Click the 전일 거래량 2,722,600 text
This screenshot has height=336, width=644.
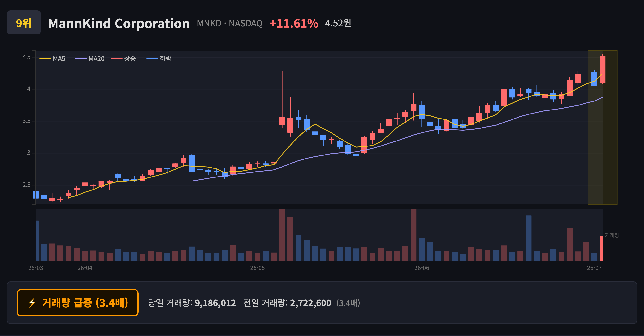287,303
